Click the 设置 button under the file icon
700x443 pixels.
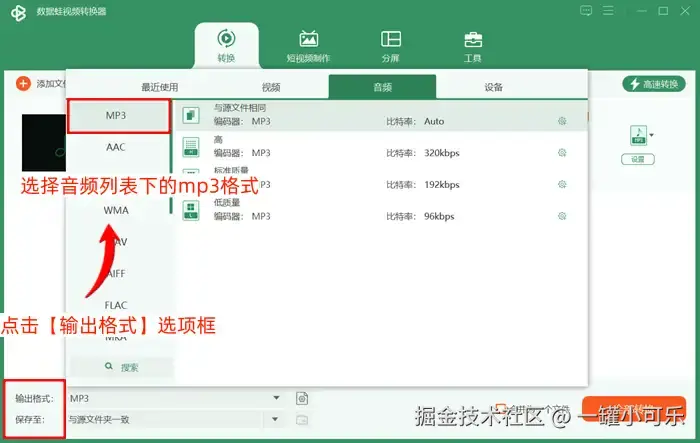[638, 159]
